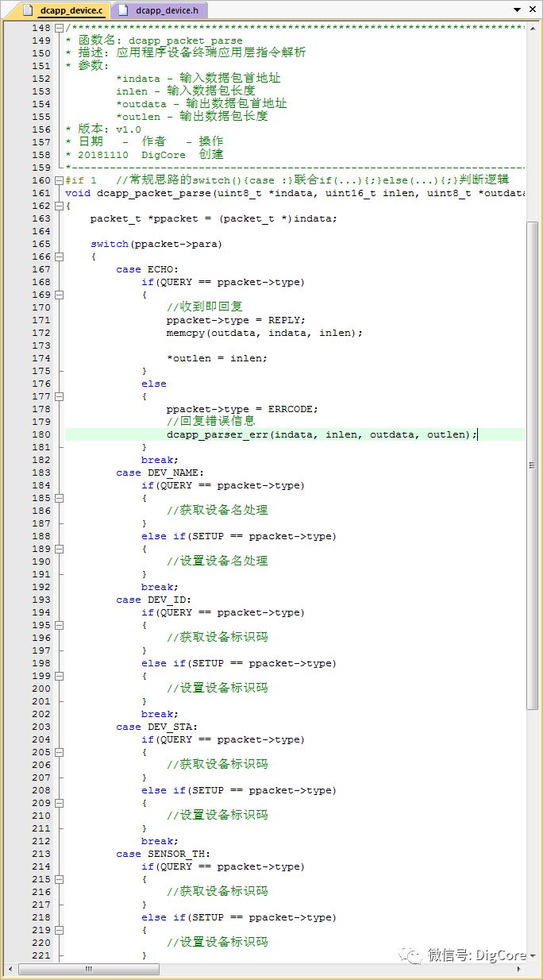Click the vertical scrollbar thumb
The image size is (543, 980).
tap(533, 465)
